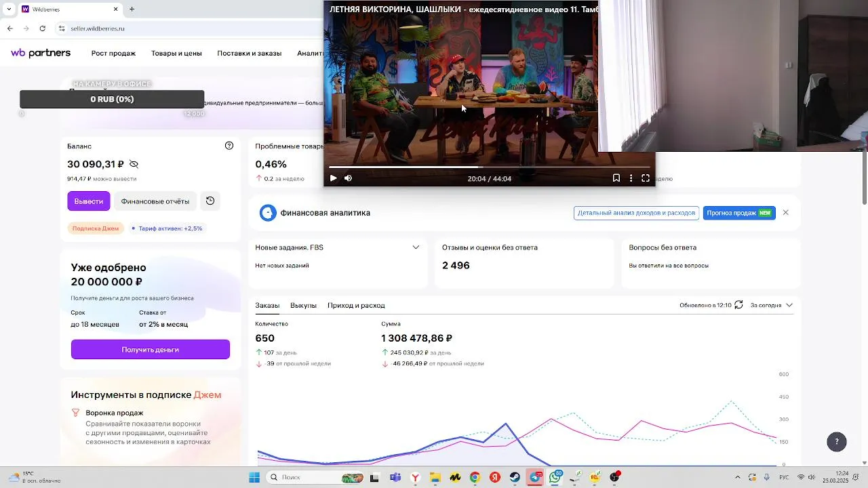Open the Товары и цены menu

[x=176, y=53]
